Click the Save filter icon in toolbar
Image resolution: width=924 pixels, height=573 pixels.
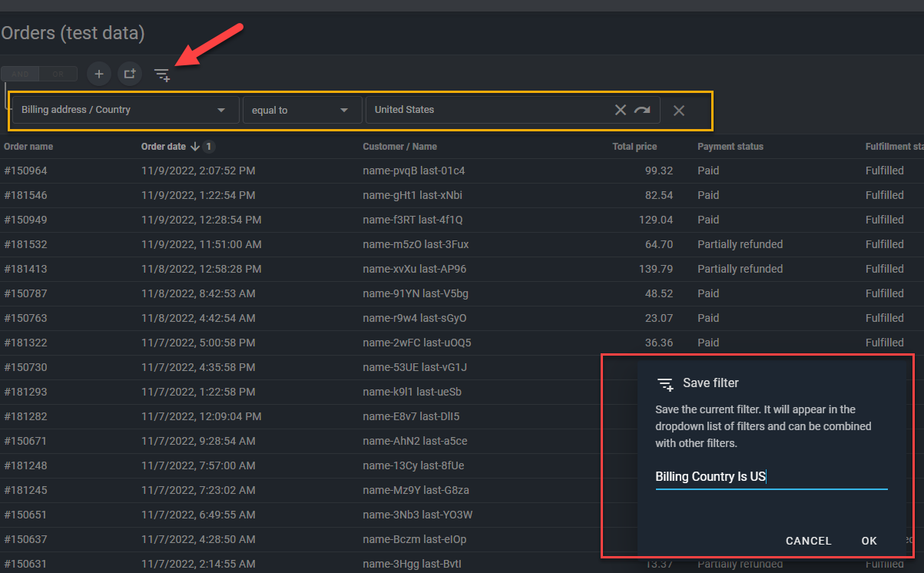coord(161,75)
